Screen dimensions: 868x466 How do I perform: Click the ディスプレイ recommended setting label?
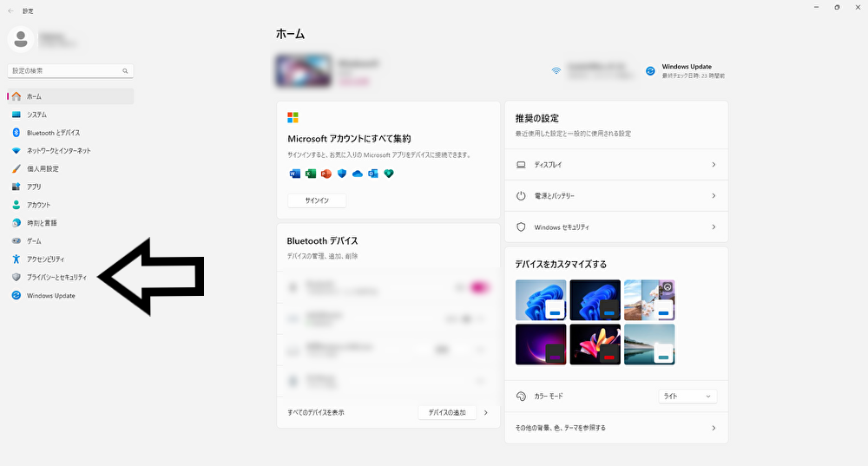(548, 165)
